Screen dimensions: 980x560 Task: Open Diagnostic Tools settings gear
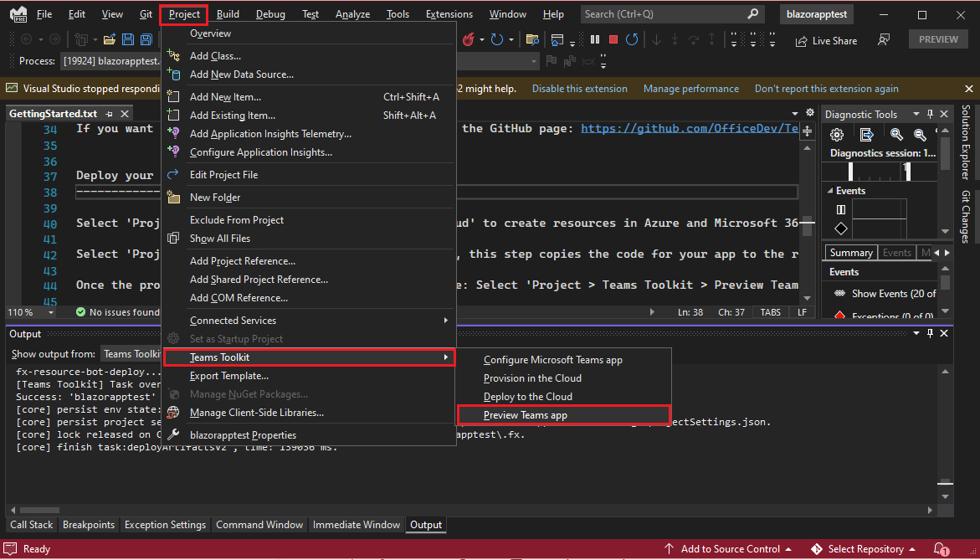837,135
